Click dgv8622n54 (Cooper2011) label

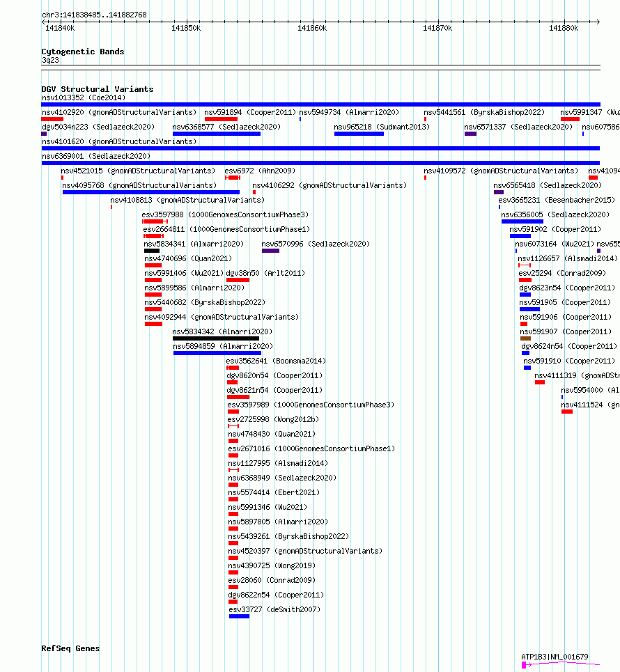276,595
